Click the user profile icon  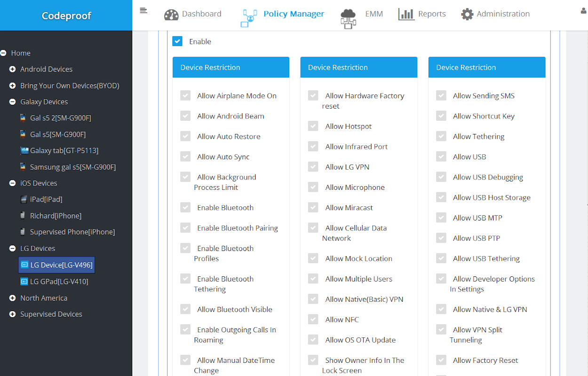point(584,11)
